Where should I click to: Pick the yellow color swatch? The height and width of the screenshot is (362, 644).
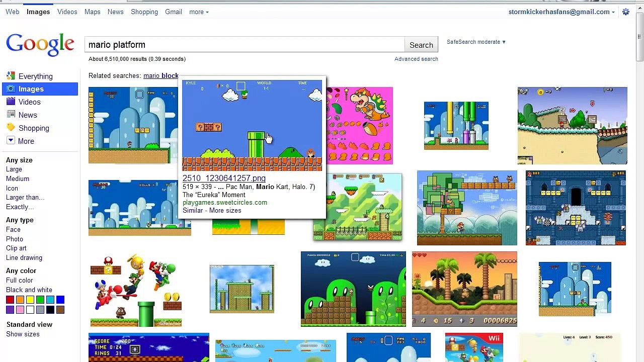(30, 300)
